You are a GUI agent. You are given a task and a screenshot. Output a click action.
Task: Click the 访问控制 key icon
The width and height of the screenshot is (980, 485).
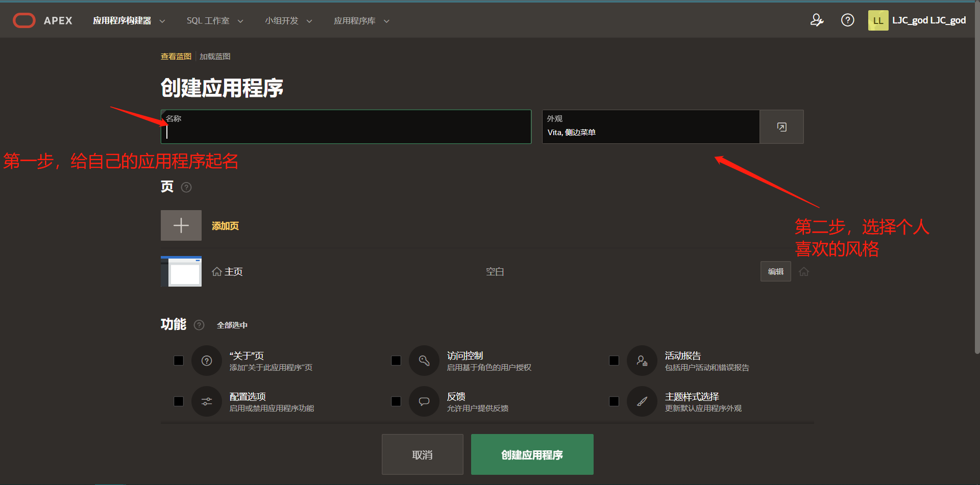(x=424, y=361)
